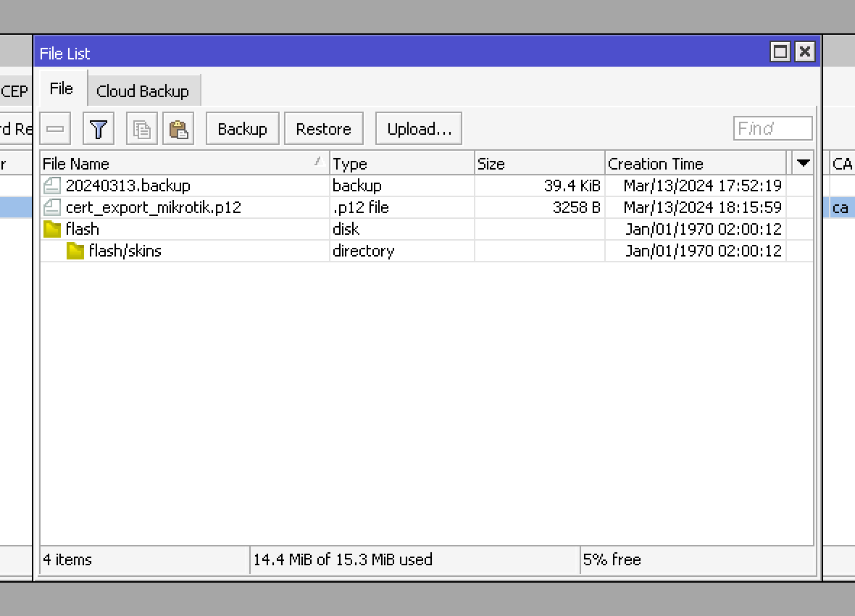The width and height of the screenshot is (855, 616).
Task: Click the flash/skins directory folder icon
Action: click(75, 251)
